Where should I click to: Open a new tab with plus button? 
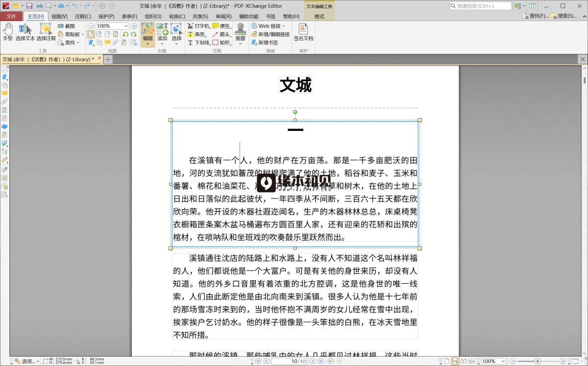(108, 59)
